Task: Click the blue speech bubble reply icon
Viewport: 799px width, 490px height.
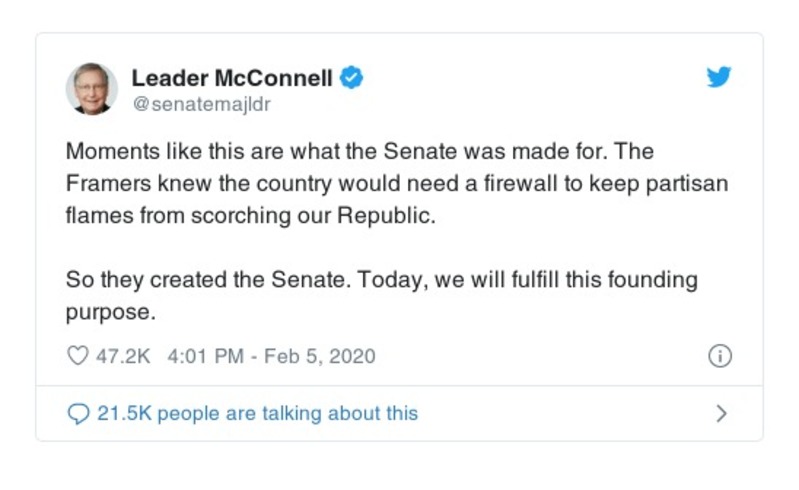Action: tap(78, 413)
